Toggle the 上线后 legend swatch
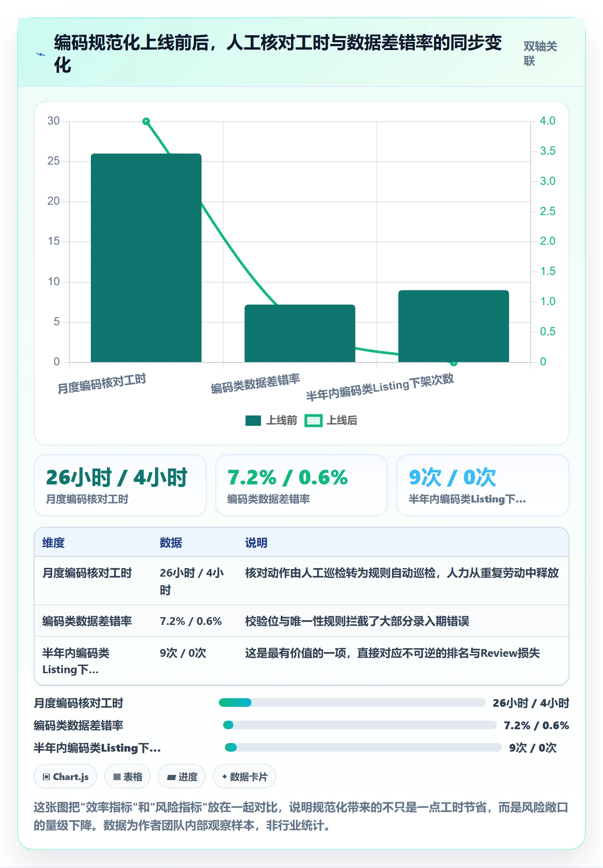 pos(313,421)
